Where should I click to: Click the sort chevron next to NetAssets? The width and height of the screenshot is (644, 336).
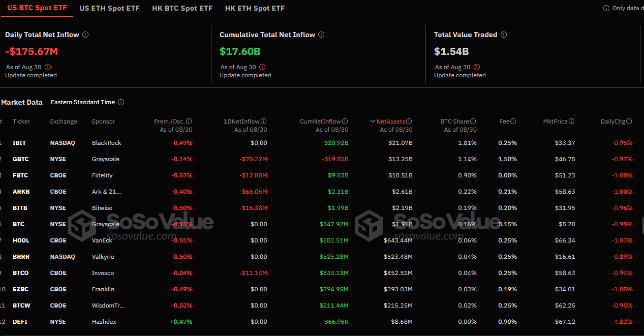tap(373, 121)
